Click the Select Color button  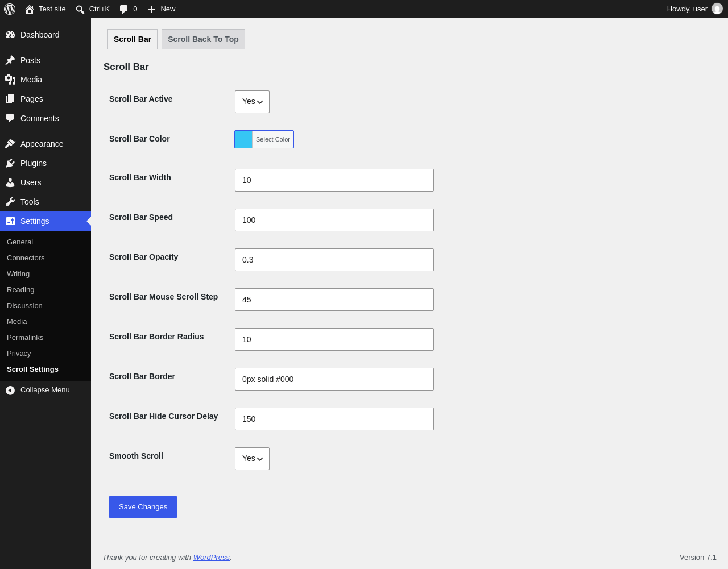[272, 139]
